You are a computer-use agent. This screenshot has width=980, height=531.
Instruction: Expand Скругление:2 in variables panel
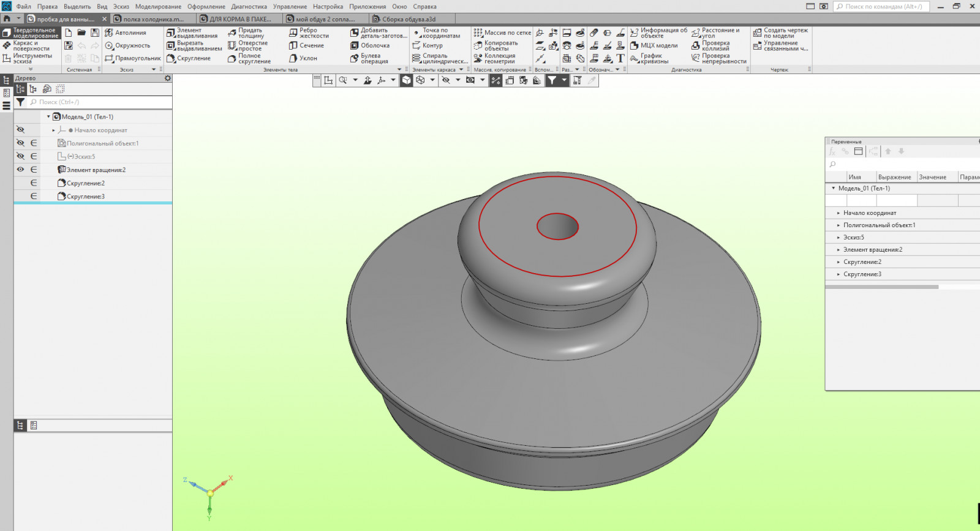839,262
